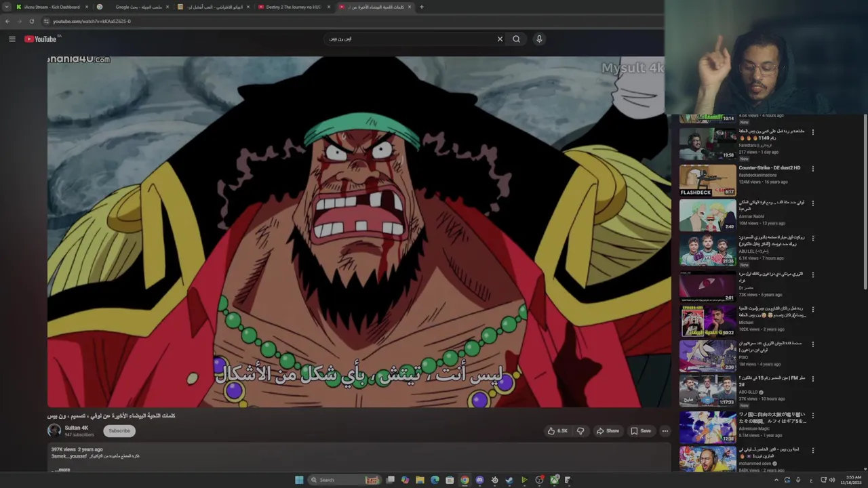Open the 1:17:33 duration video thumbnail

pos(707,391)
